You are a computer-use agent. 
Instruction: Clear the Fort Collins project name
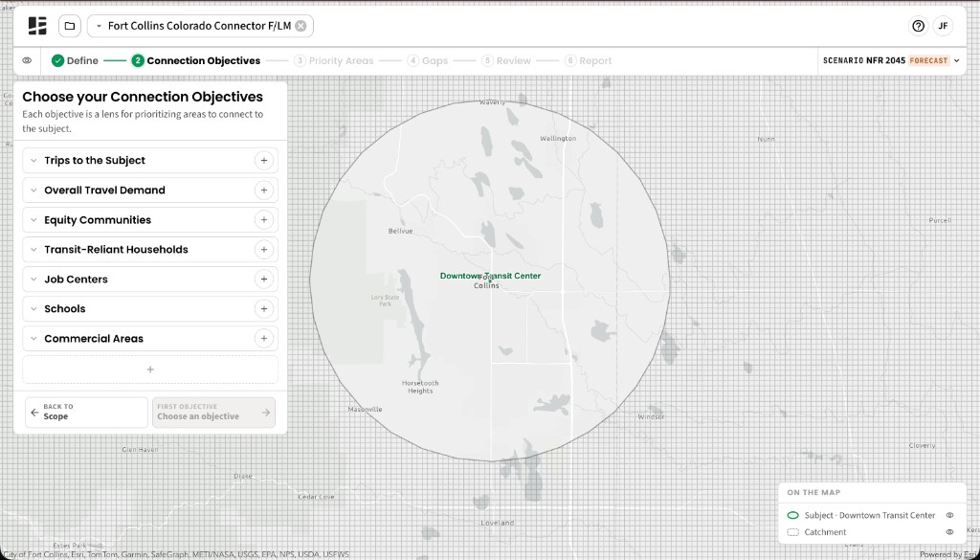coord(301,26)
